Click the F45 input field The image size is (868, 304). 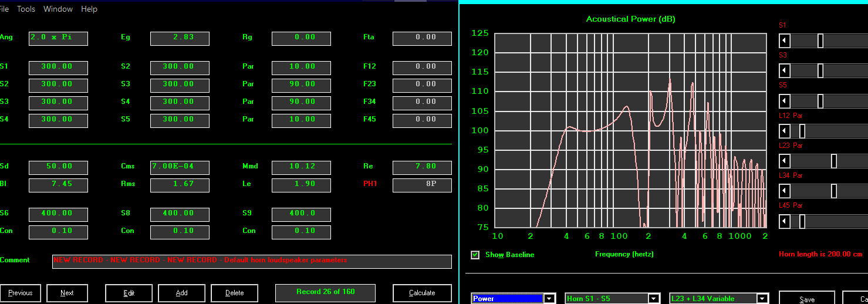[422, 121]
